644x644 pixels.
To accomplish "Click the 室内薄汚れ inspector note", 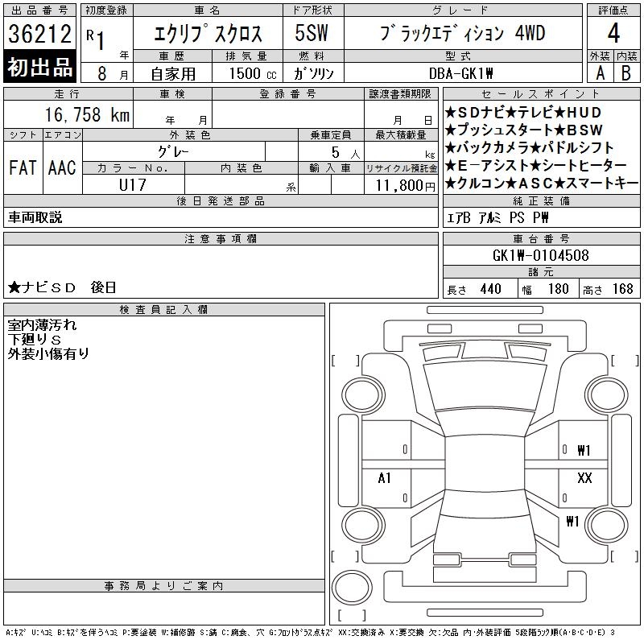I will click(43, 325).
